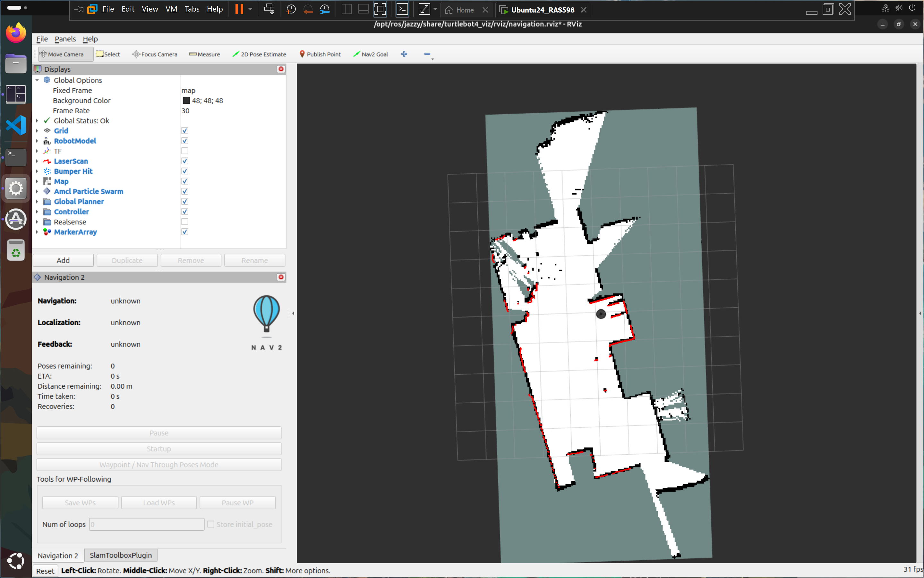924x578 pixels.
Task: Expand the Grid display node
Action: [37, 131]
